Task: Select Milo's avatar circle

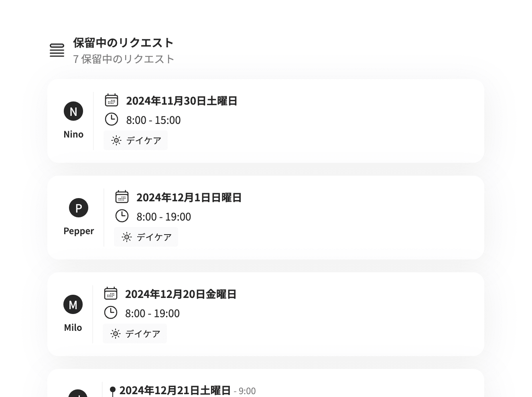Action: tap(73, 304)
